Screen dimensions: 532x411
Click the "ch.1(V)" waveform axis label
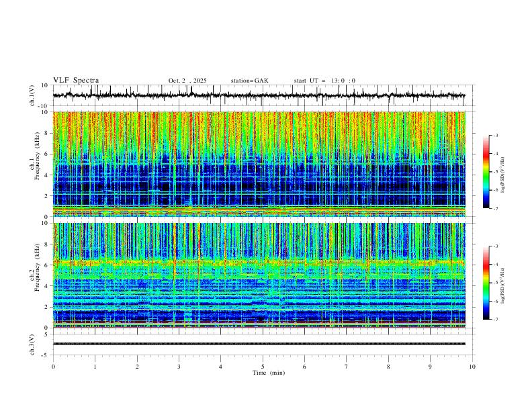32,95
